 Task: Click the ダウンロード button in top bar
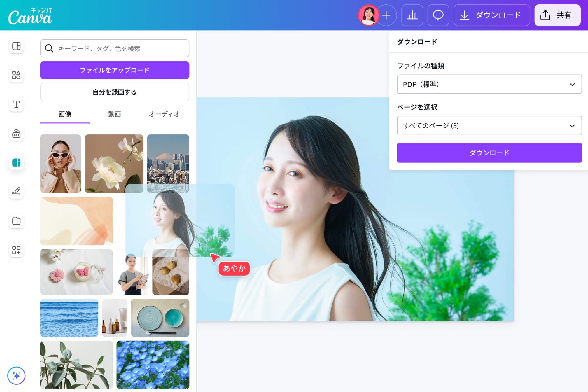(x=491, y=15)
